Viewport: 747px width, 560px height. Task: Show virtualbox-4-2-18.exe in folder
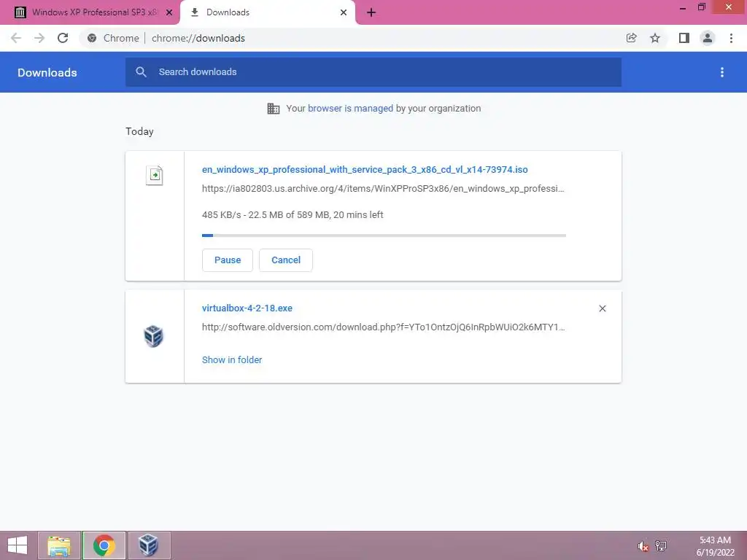click(232, 360)
